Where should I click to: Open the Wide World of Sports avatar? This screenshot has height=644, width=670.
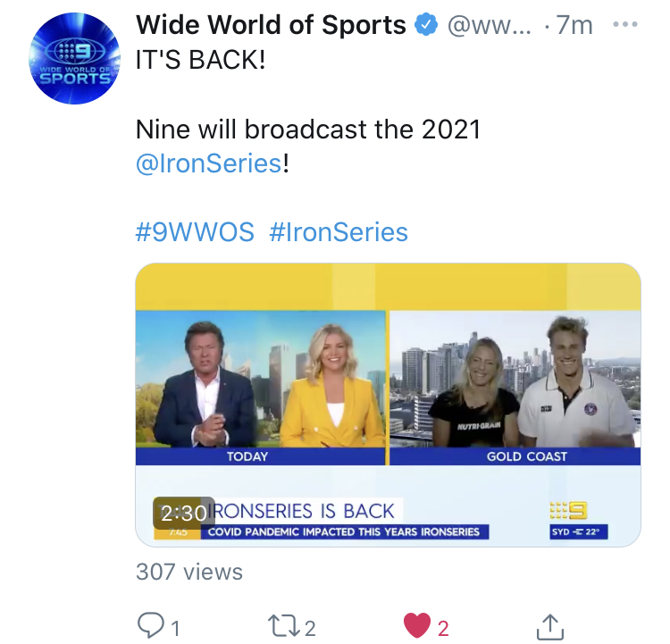click(75, 59)
